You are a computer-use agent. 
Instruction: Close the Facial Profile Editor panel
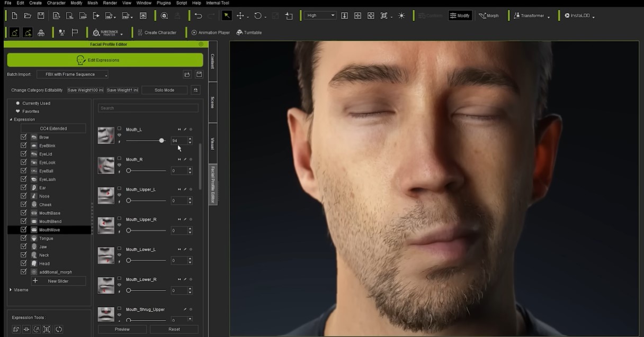point(201,44)
